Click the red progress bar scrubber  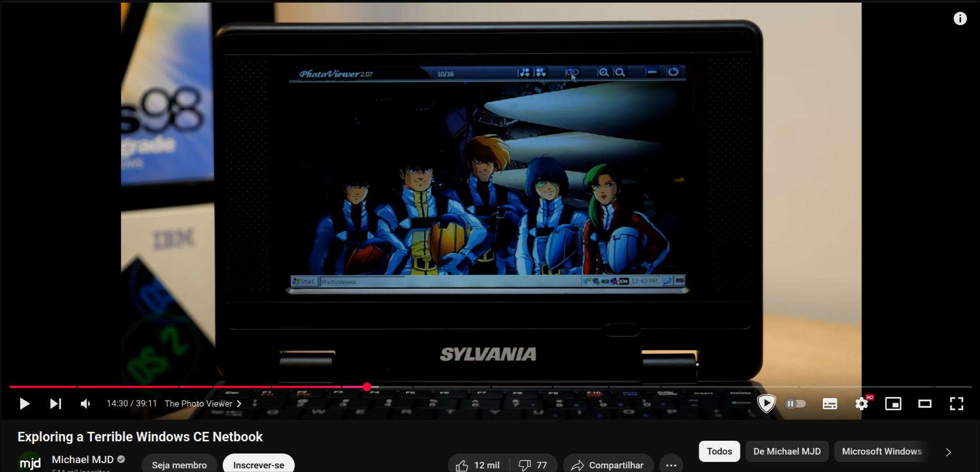click(367, 387)
